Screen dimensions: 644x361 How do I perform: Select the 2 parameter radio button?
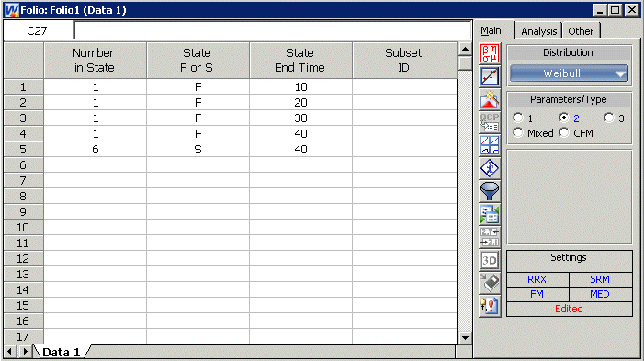(564, 118)
